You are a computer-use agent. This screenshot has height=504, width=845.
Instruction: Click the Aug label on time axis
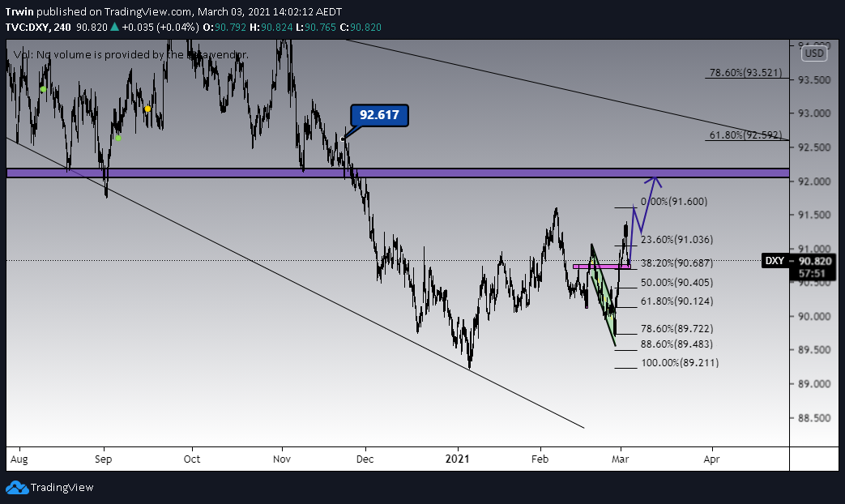tap(19, 459)
